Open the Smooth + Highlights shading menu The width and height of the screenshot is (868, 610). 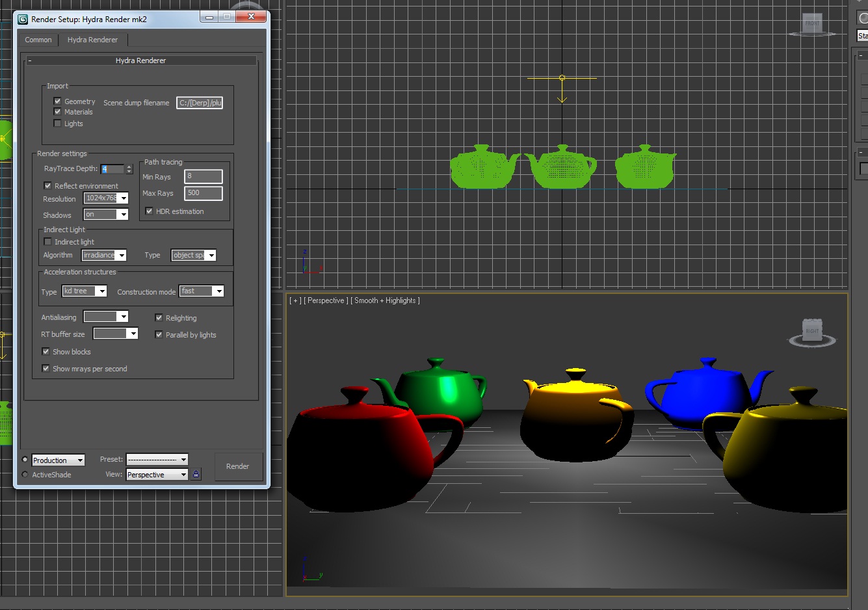386,300
